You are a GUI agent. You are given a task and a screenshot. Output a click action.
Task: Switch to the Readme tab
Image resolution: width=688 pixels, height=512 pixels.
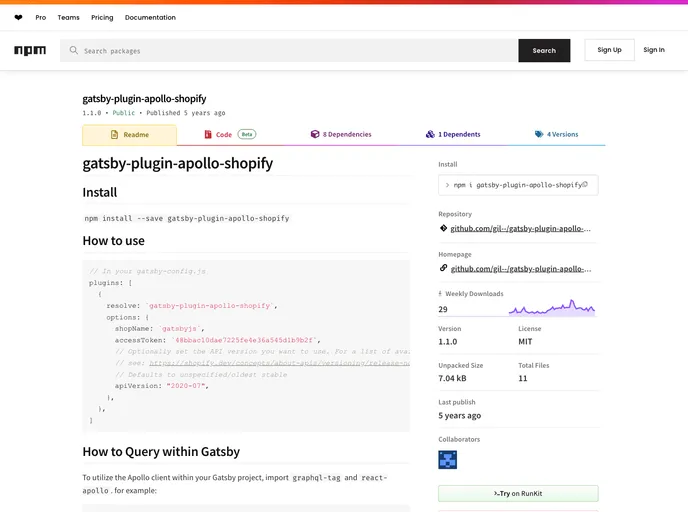point(129,135)
